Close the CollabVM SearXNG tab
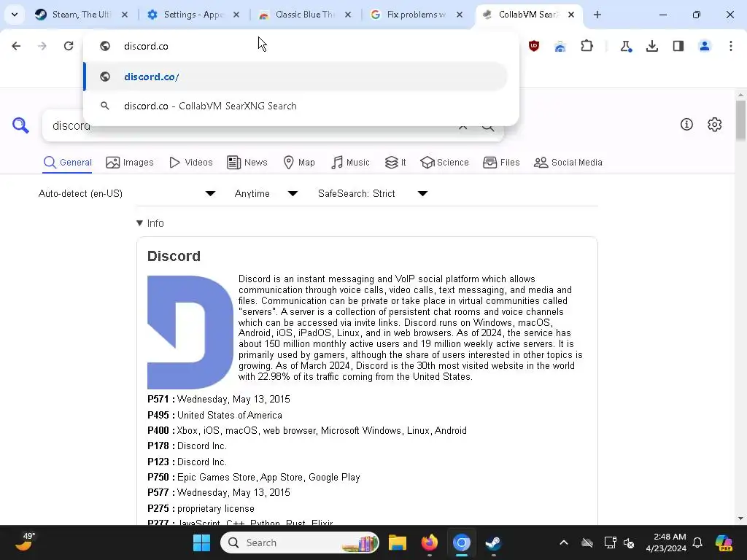The height and width of the screenshot is (560, 747). (571, 15)
